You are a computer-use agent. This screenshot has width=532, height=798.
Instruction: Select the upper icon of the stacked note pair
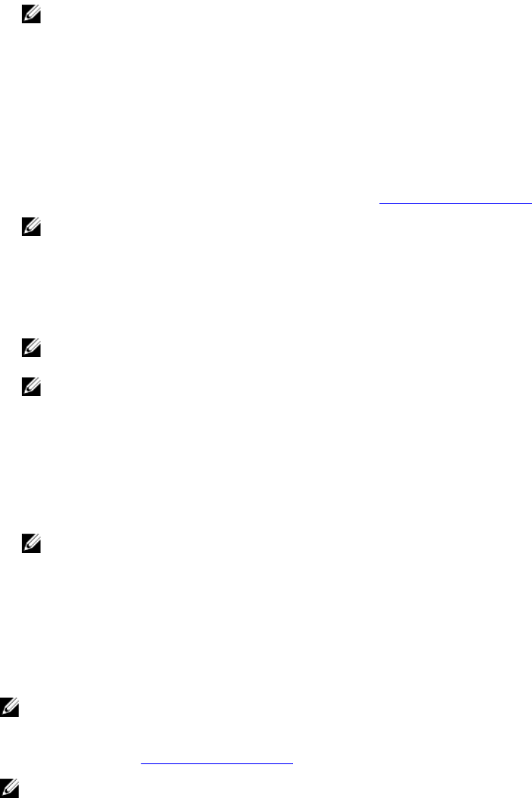31,348
